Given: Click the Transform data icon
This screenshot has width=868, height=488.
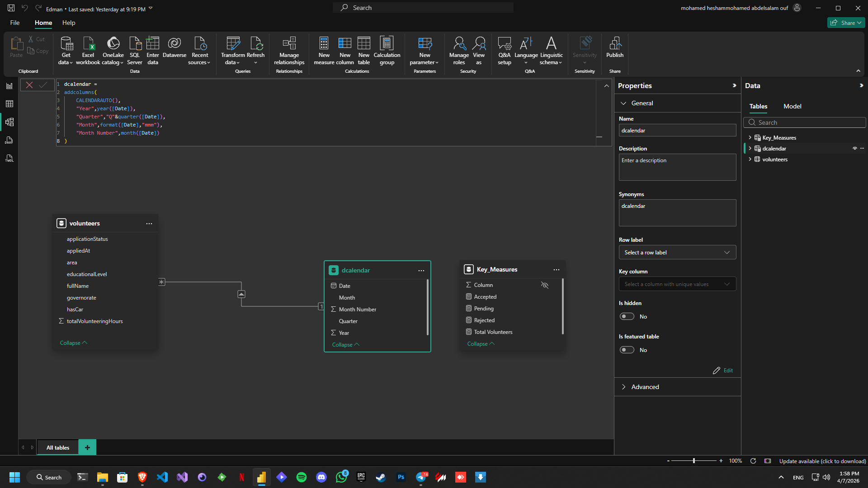Looking at the screenshot, I should click(233, 44).
